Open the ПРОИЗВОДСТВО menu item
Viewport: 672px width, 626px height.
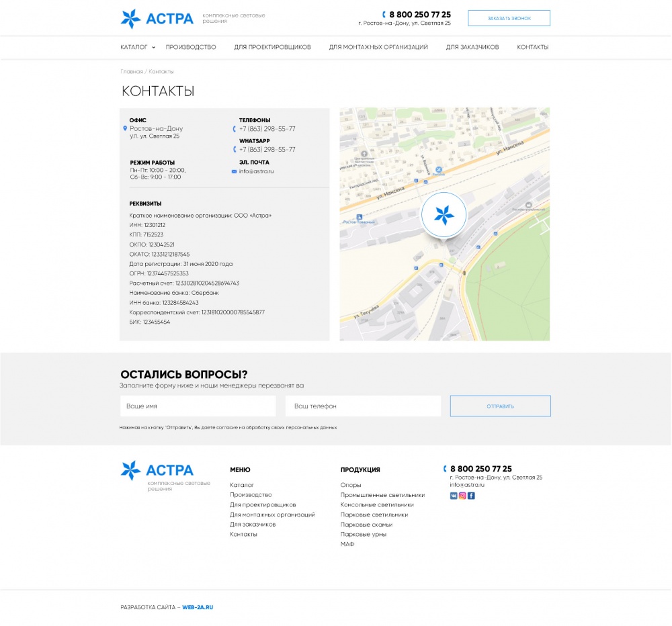[x=191, y=48]
